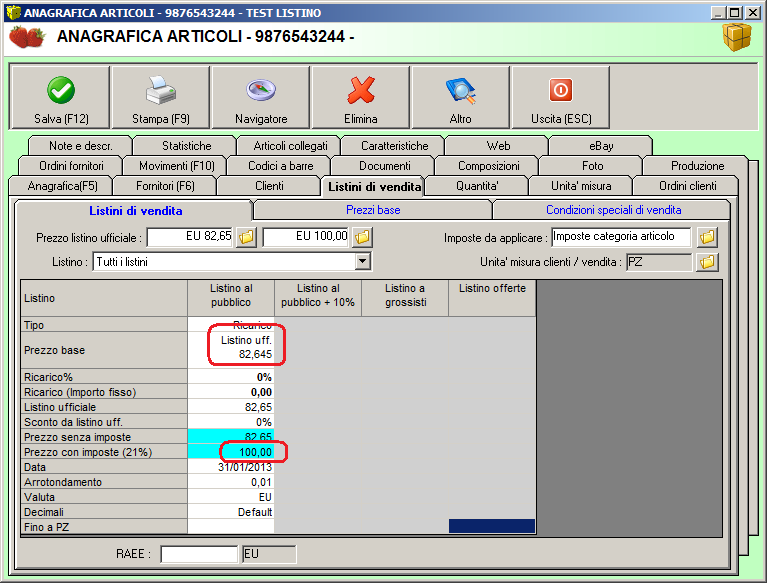The height and width of the screenshot is (583, 767).
Task: Open the Anagrafica(F5) tab
Action: point(62,186)
